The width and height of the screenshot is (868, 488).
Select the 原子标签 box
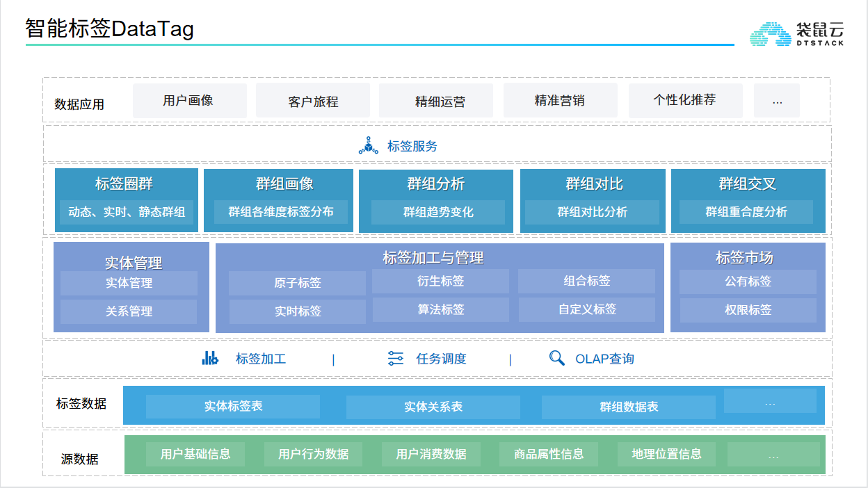[x=297, y=283]
